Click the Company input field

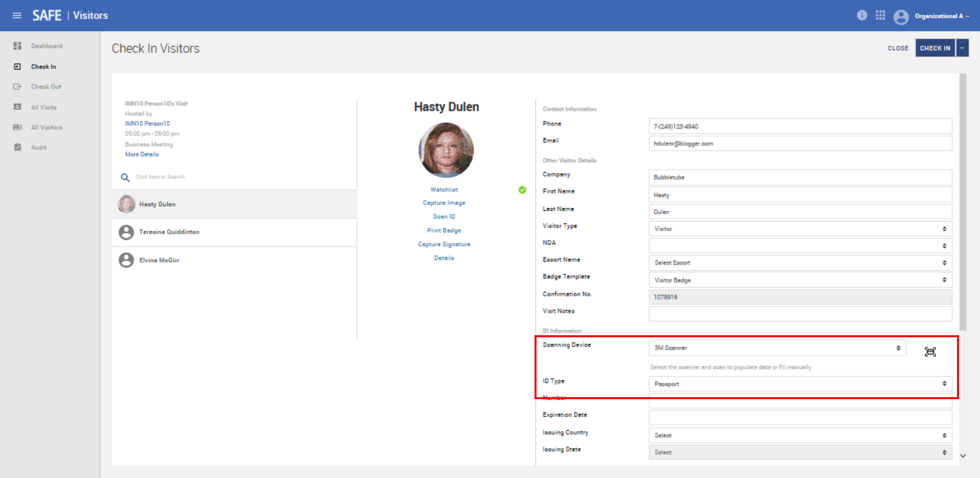pyautogui.click(x=800, y=178)
